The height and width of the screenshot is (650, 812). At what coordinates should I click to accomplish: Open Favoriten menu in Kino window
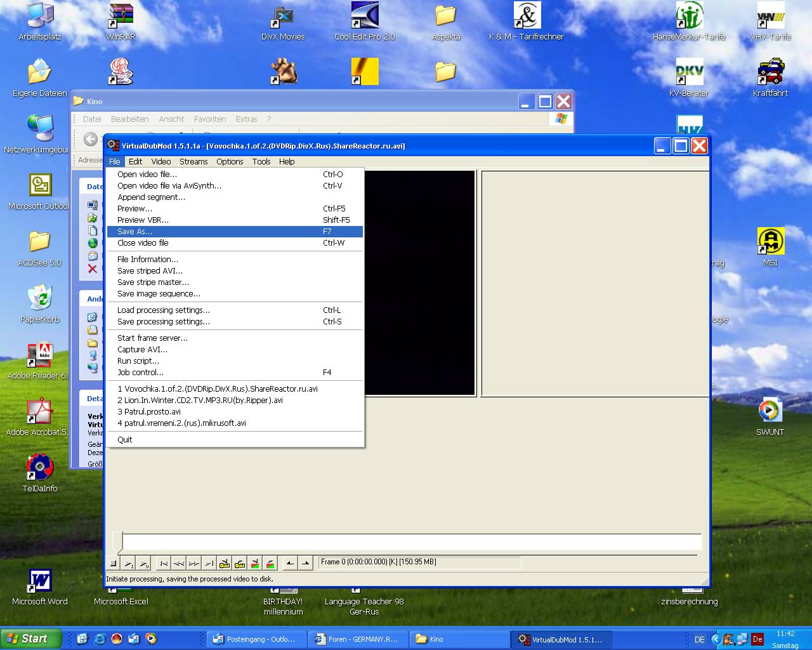coord(210,119)
